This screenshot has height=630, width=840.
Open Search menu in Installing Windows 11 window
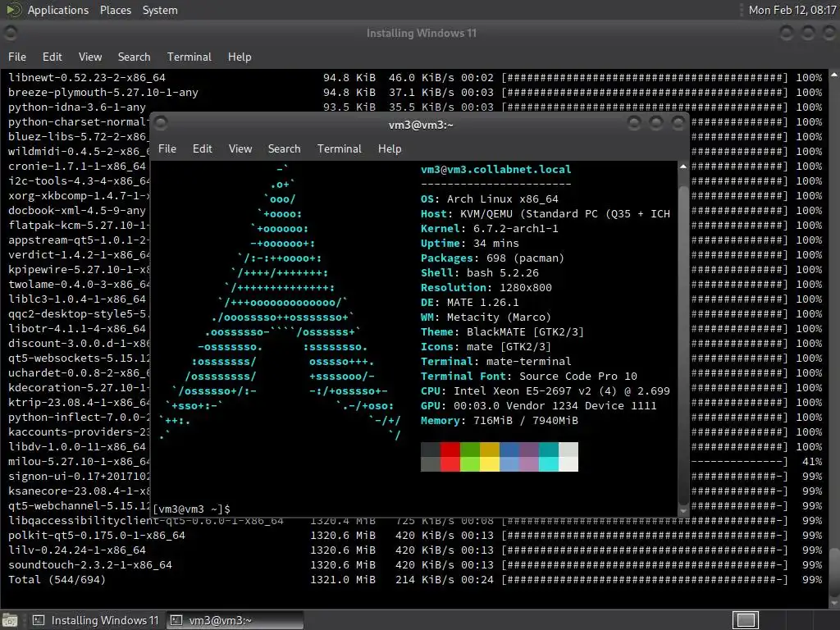(134, 57)
